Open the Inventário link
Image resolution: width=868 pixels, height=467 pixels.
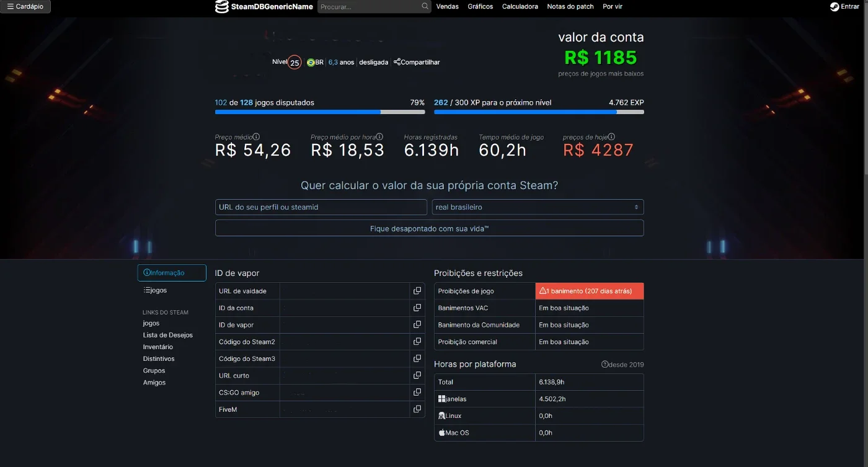[x=158, y=347]
